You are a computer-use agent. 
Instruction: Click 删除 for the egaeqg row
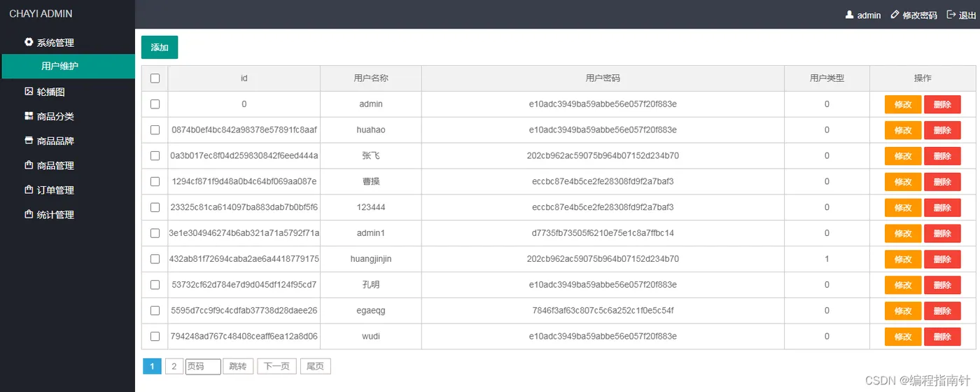[x=942, y=311]
